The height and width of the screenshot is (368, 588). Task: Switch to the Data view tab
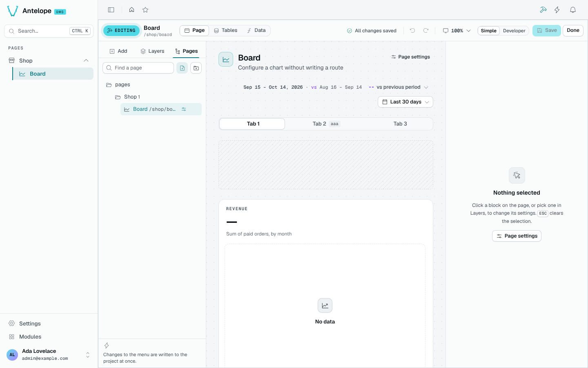coord(256,30)
